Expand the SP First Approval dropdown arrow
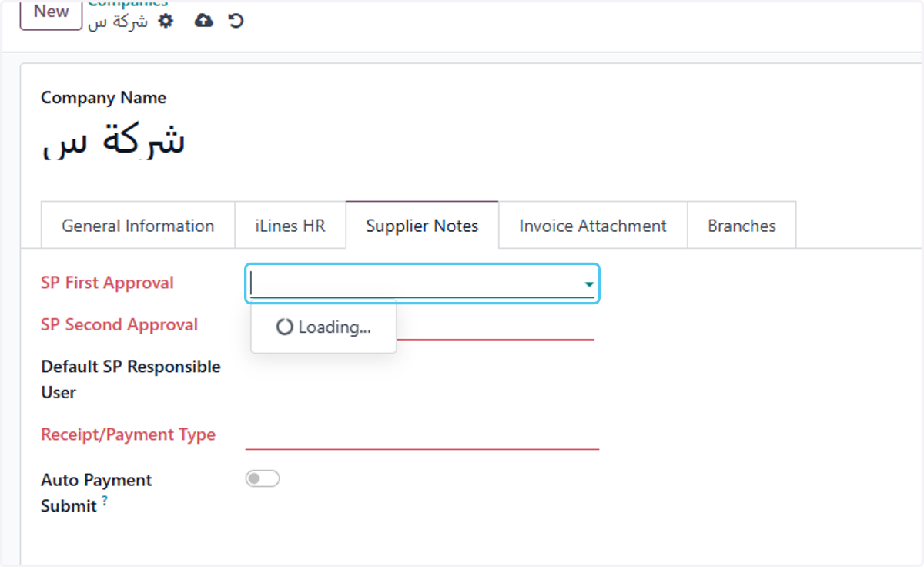924x567 pixels. pos(589,284)
